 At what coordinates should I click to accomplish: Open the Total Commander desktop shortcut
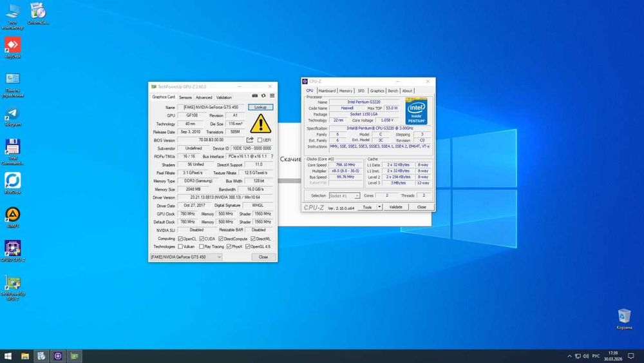pos(12,152)
